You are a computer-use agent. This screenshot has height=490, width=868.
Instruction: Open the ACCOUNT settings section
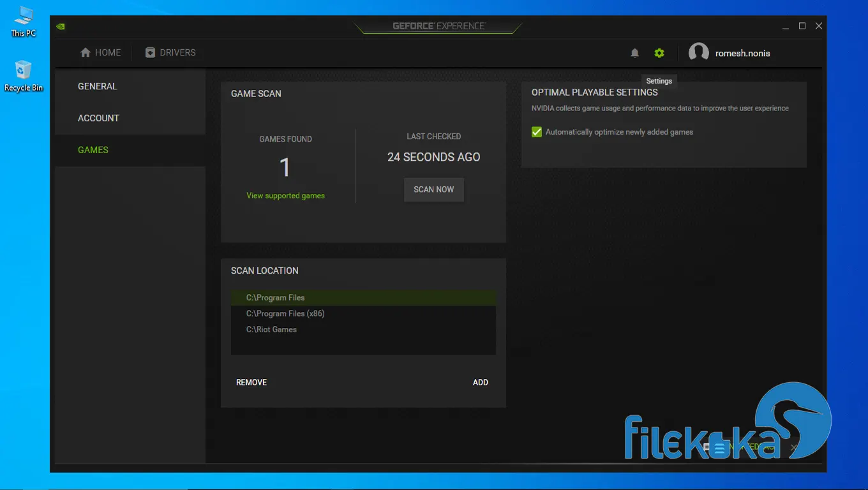(130, 118)
